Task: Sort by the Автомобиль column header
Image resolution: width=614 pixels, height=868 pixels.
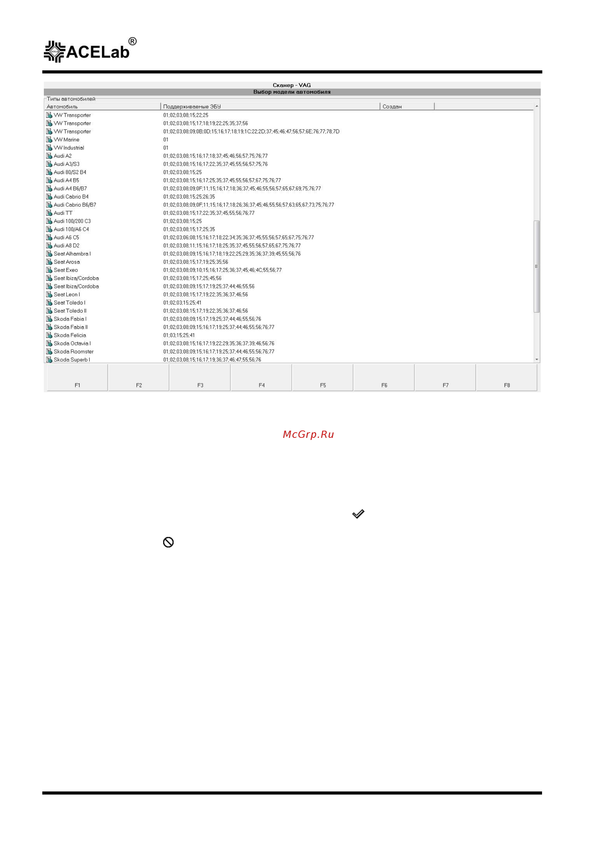Action: (x=103, y=107)
